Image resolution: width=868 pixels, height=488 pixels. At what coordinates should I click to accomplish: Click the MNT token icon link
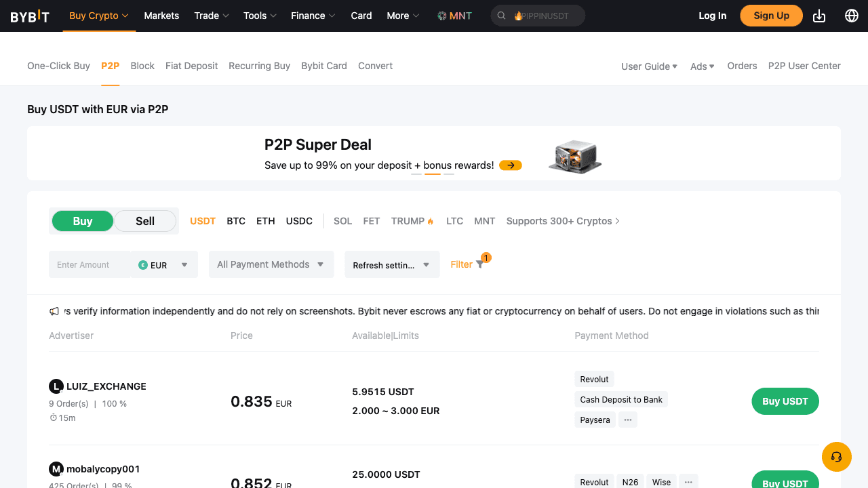coord(454,16)
